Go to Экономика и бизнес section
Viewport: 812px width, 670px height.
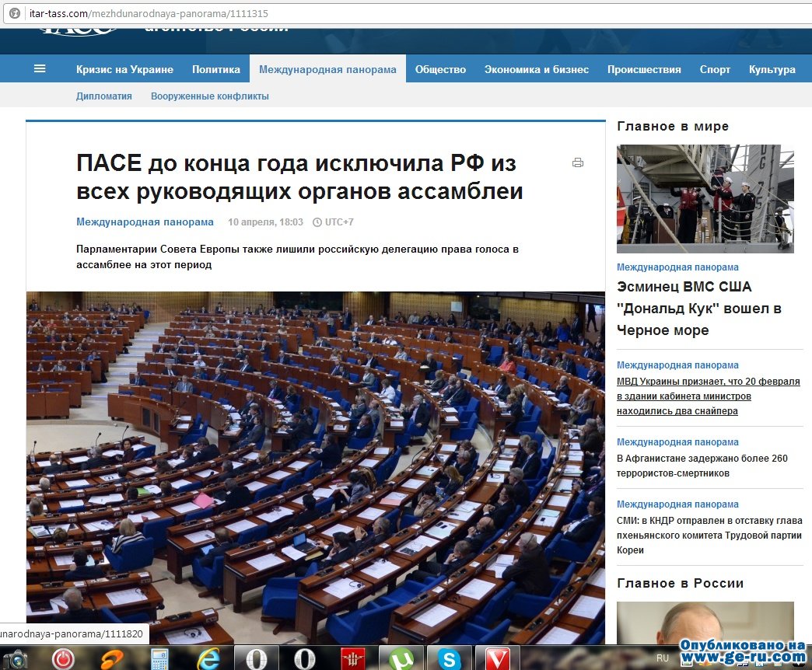click(536, 69)
